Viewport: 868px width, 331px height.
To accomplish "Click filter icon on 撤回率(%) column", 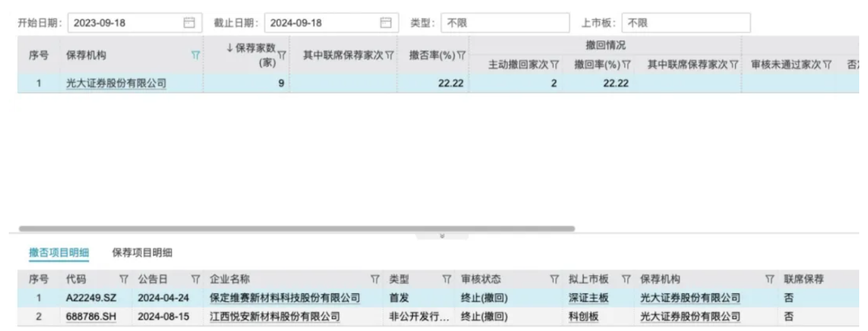I will click(x=626, y=64).
